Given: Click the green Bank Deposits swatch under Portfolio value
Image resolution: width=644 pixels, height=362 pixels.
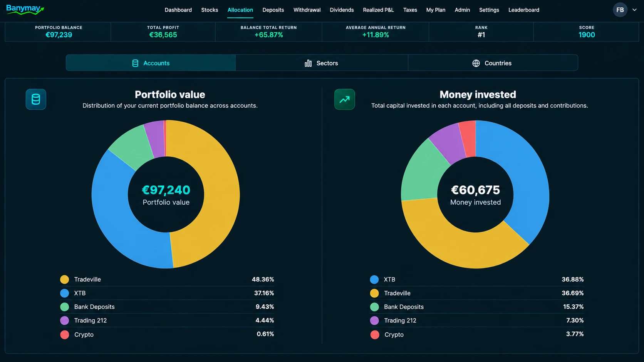Looking at the screenshot, I should click(x=65, y=307).
